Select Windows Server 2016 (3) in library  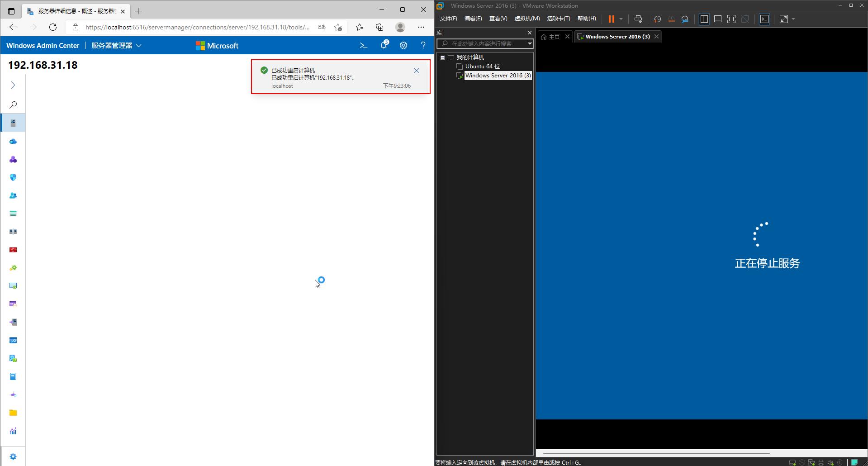click(x=498, y=76)
